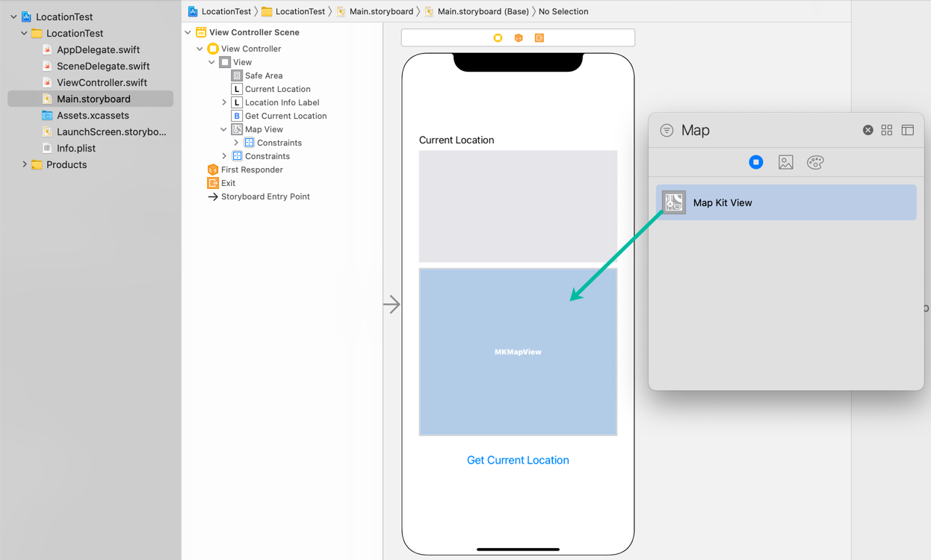
Task: Click Map Kit View's map icon
Action: (674, 202)
